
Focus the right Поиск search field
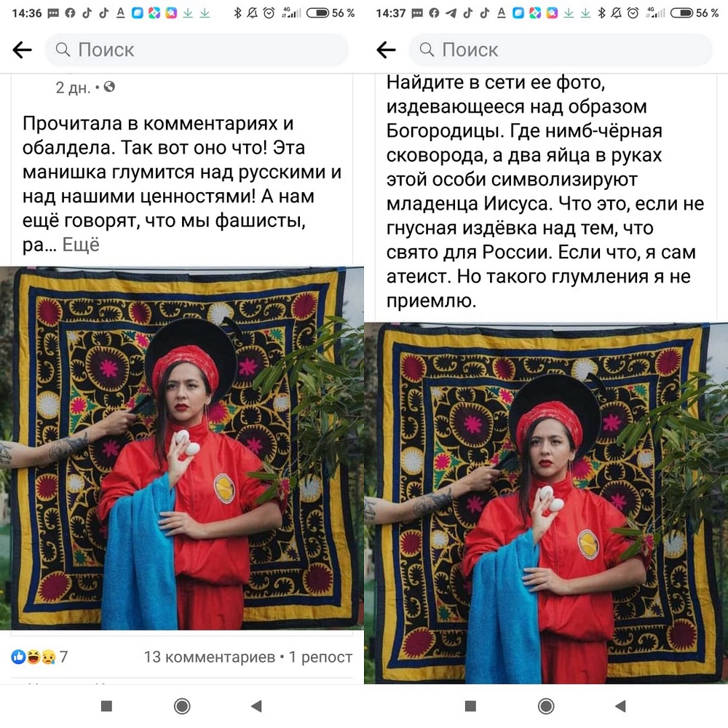561,50
